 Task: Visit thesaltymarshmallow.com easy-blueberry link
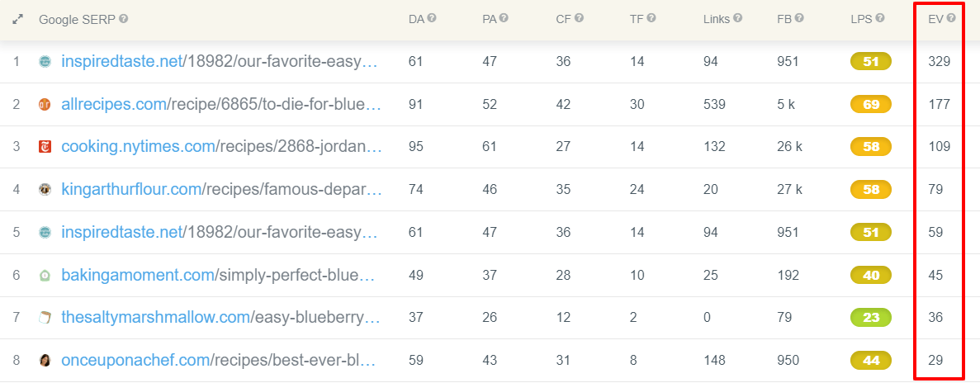[x=220, y=318]
